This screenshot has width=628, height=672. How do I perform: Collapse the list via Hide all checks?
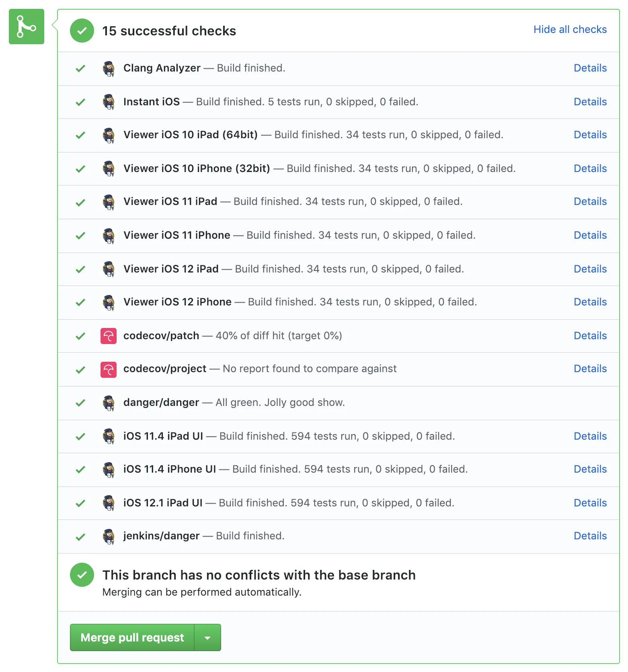click(x=570, y=29)
